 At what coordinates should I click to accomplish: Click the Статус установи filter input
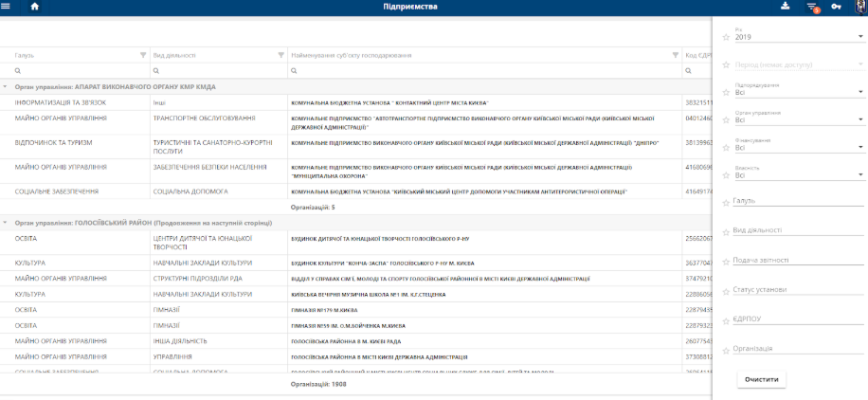coord(799,290)
